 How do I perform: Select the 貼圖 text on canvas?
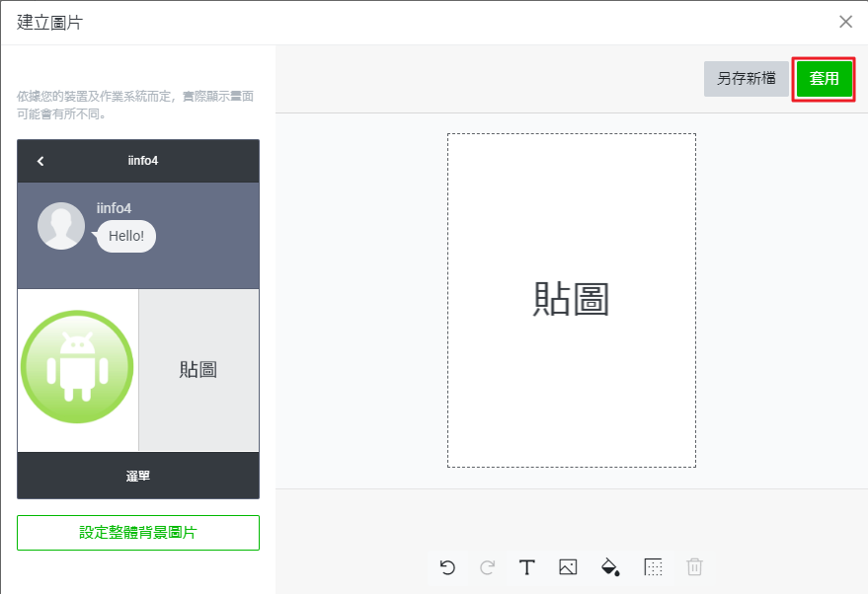(573, 300)
